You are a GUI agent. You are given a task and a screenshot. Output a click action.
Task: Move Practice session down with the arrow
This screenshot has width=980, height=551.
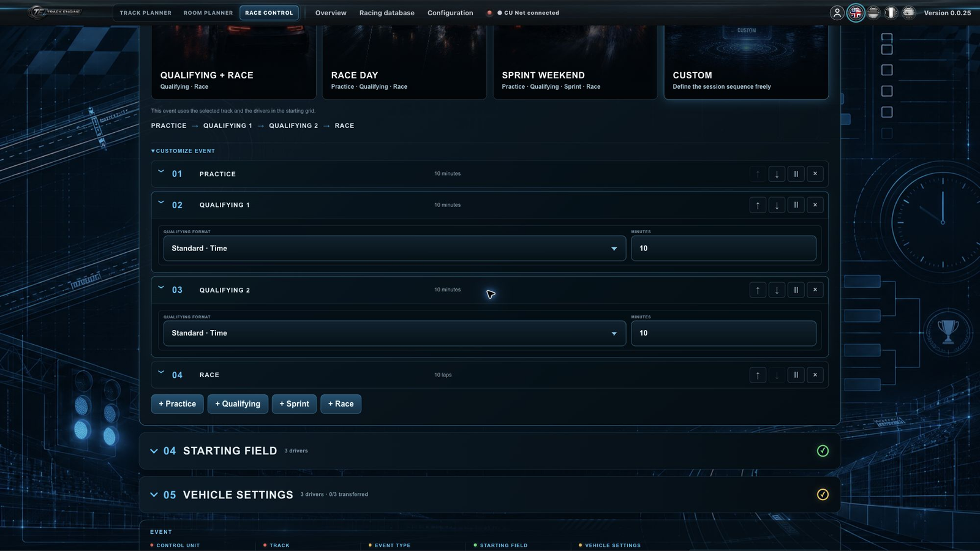point(777,174)
